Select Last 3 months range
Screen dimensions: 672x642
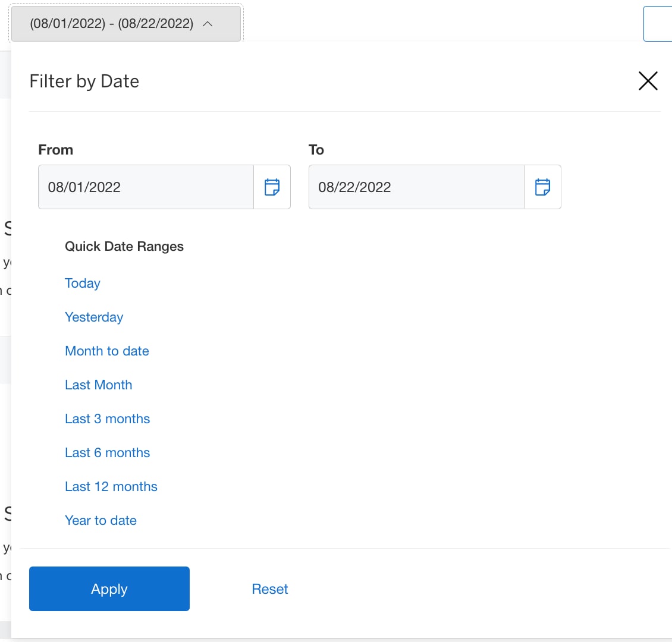[107, 418]
